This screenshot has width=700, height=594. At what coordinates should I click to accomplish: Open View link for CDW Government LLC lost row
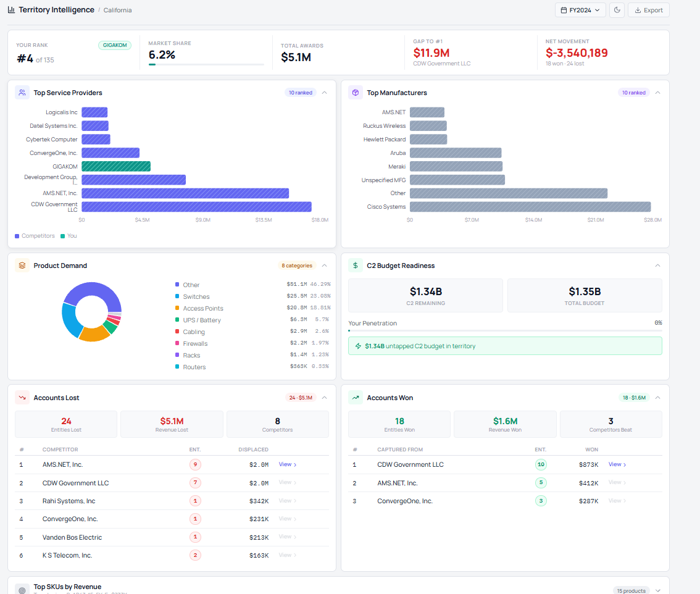[288, 482]
